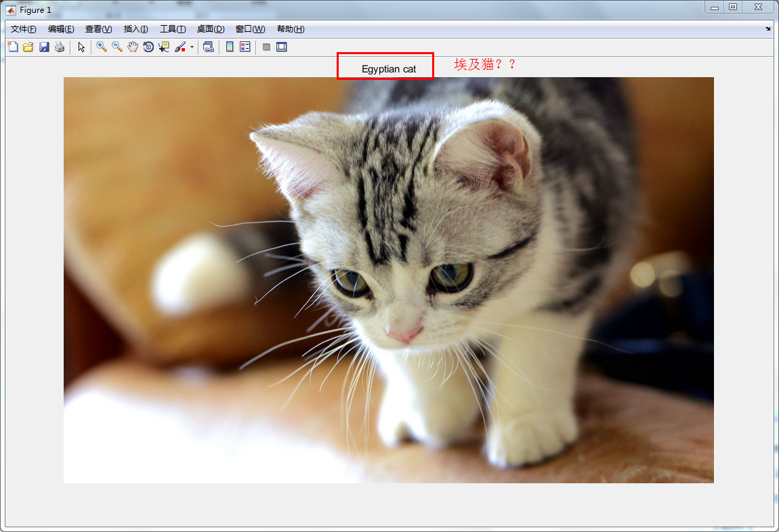This screenshot has width=779, height=532.
Task: Open the 桌面(D) menu
Action: [x=211, y=29]
